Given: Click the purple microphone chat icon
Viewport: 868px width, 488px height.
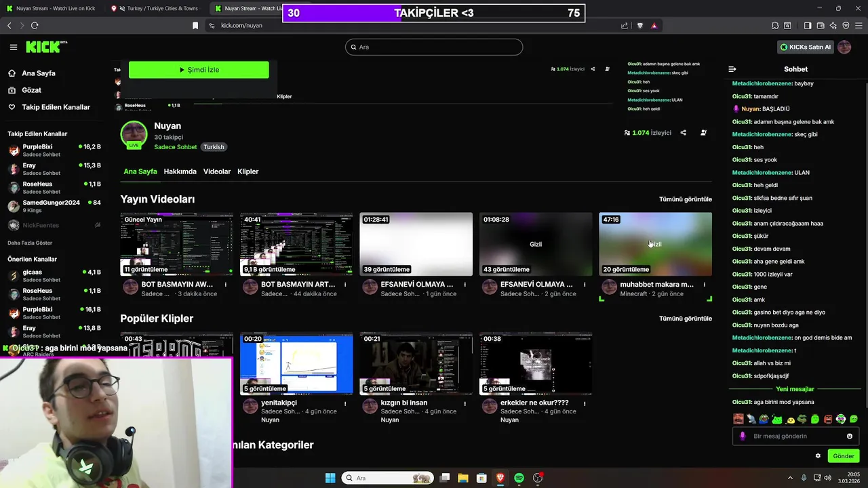Looking at the screenshot, I should tap(743, 436).
